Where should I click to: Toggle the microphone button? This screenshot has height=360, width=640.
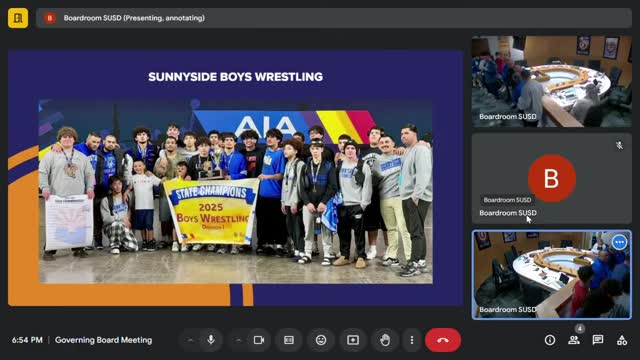pyautogui.click(x=211, y=340)
